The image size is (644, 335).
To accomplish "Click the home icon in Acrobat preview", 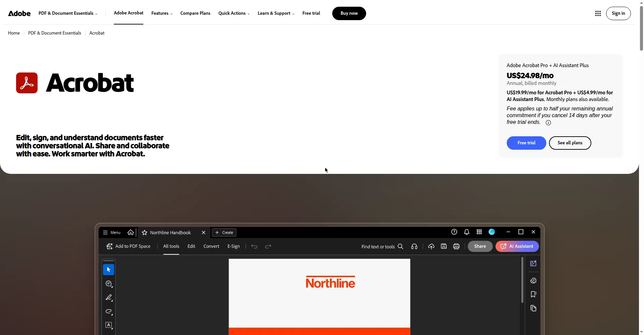I will (131, 232).
